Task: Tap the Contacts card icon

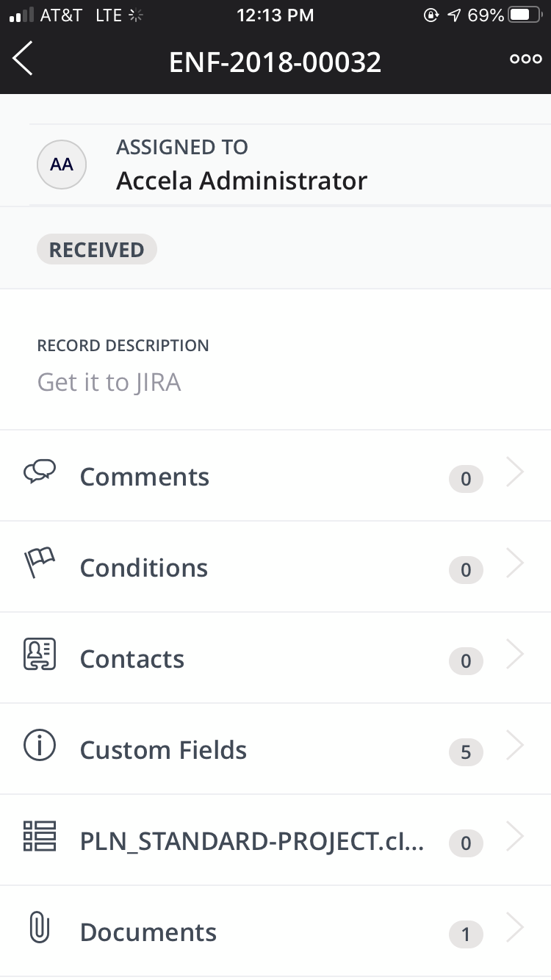Action: tap(40, 655)
